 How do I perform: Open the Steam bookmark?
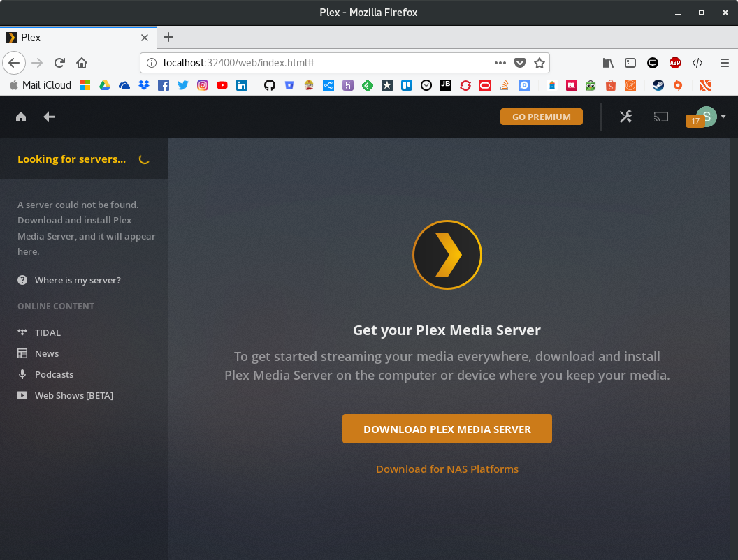pyautogui.click(x=658, y=85)
